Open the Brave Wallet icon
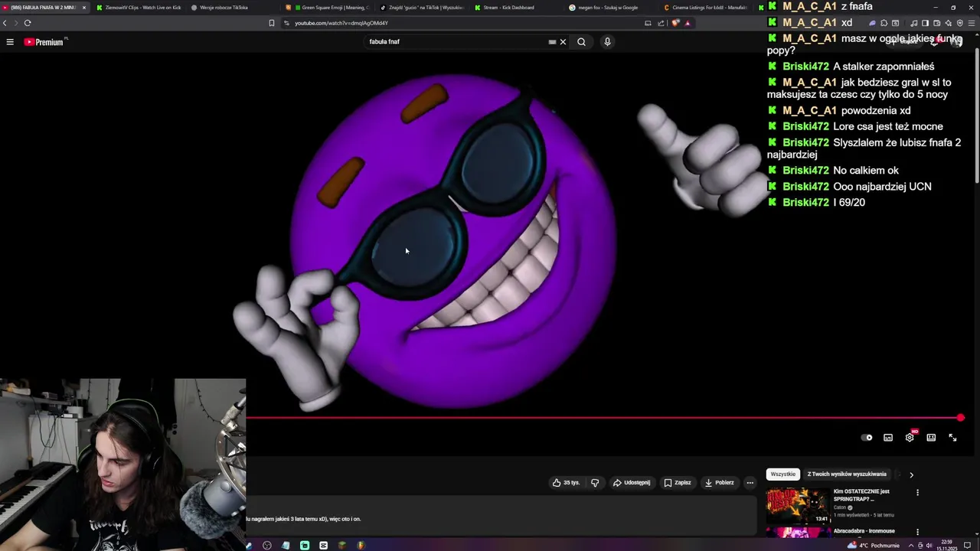The height and width of the screenshot is (551, 980). coord(936,23)
